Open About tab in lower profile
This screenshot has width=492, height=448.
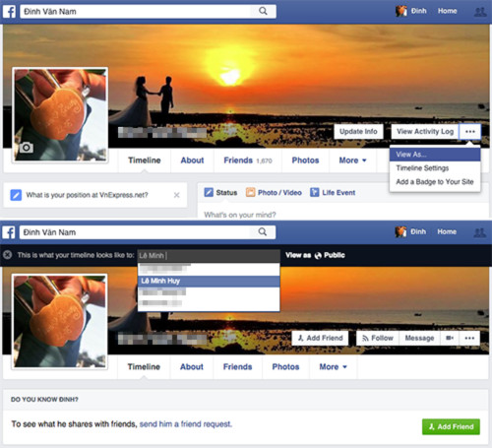(x=192, y=367)
